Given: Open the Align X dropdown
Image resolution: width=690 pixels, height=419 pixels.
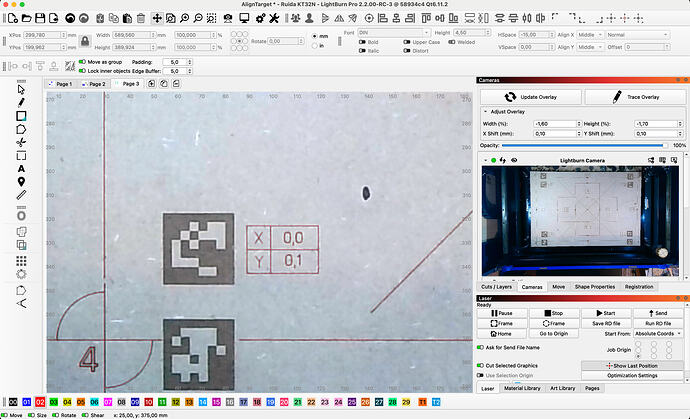Looking at the screenshot, I should coord(590,35).
